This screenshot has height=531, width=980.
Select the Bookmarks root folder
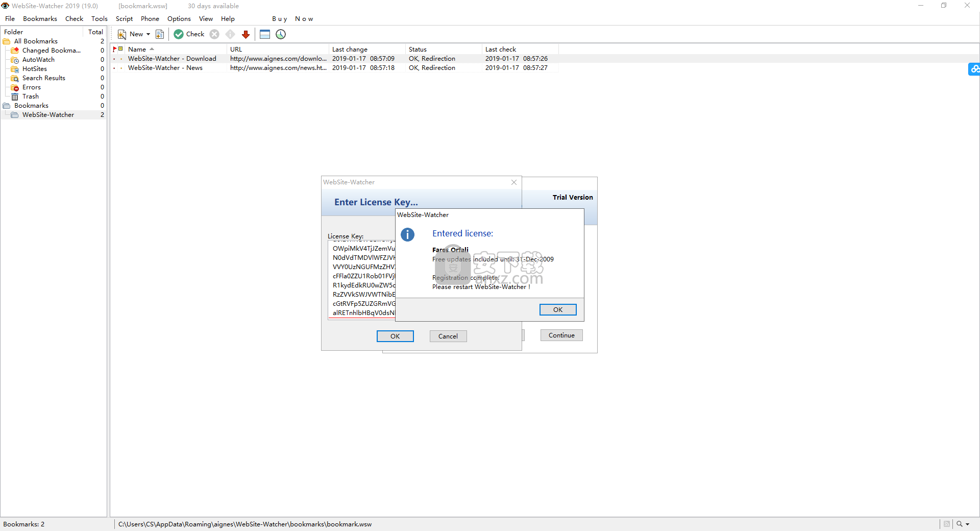(x=31, y=106)
